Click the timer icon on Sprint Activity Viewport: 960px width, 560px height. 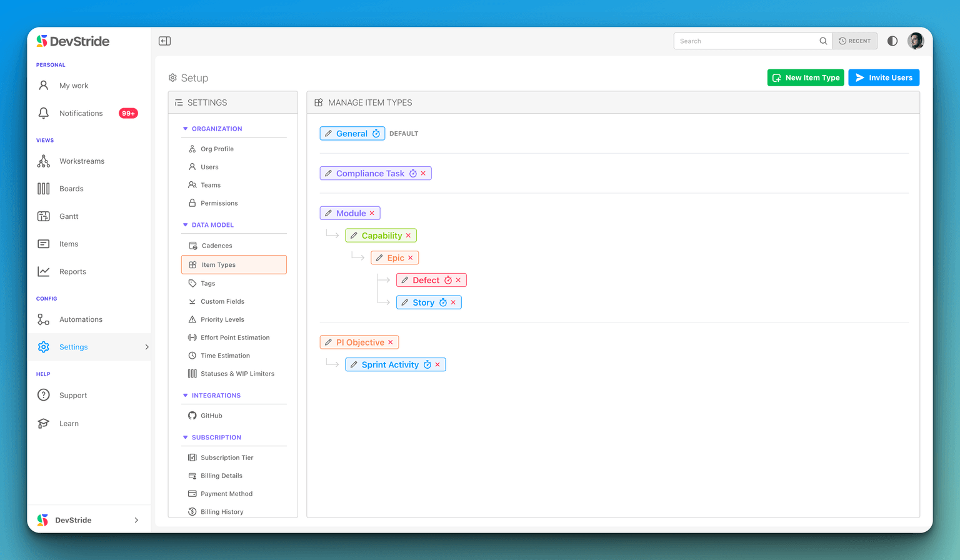coord(427,365)
